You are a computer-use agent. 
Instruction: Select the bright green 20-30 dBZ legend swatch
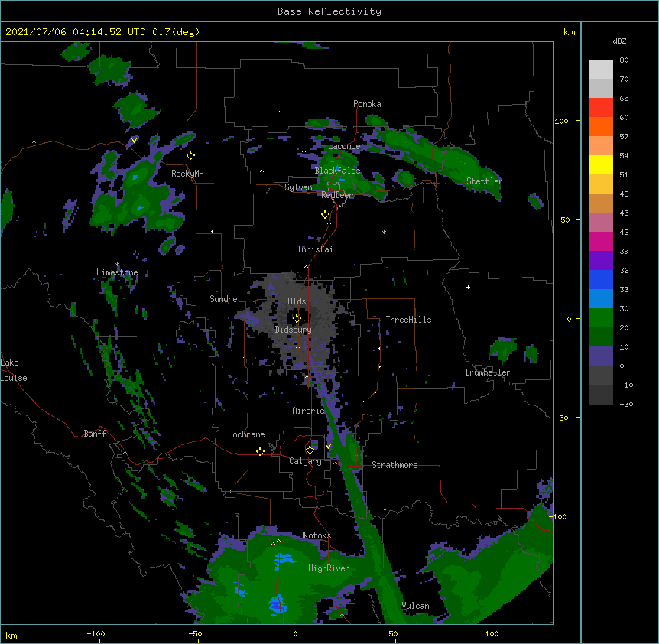point(601,318)
